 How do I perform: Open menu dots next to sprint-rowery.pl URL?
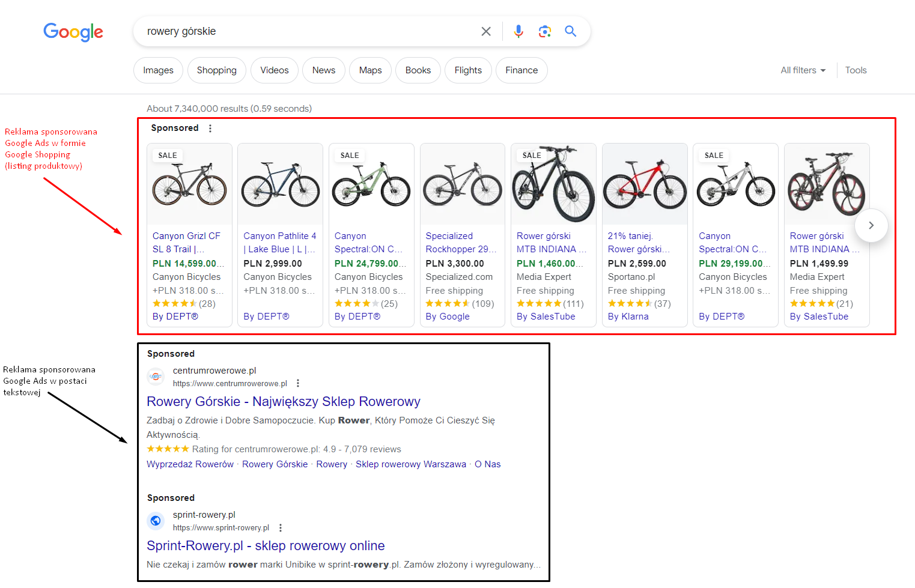point(281,528)
